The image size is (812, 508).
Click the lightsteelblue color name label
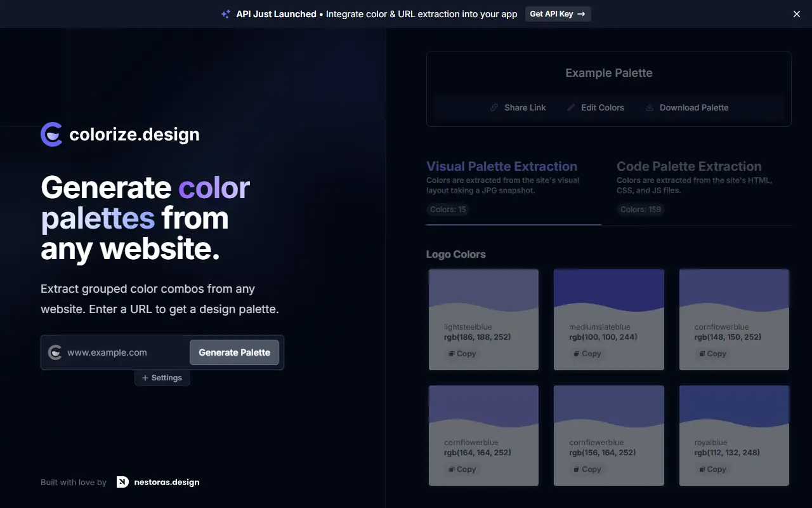(x=468, y=328)
